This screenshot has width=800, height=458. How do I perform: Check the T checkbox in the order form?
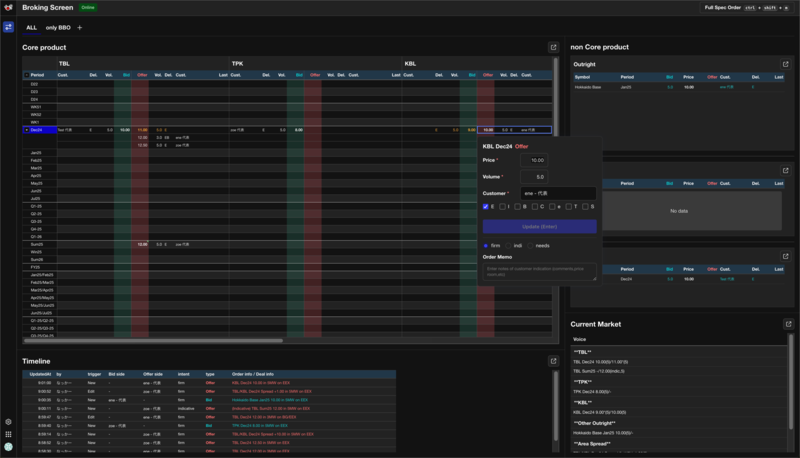click(x=568, y=207)
